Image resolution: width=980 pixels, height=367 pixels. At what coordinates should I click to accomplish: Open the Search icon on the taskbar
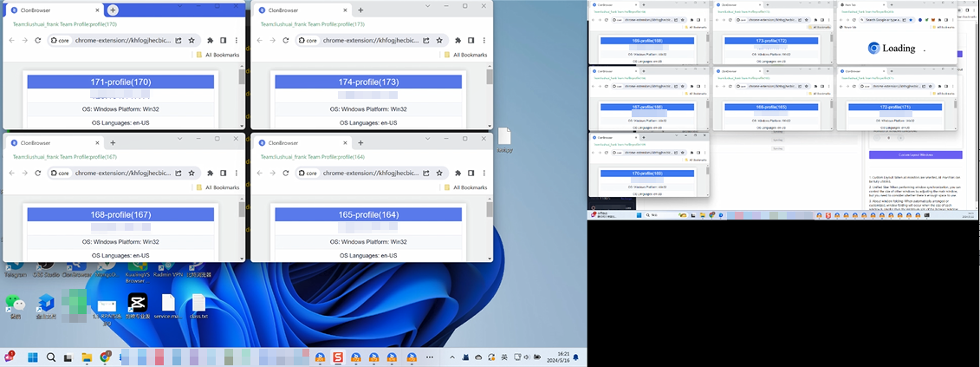51,357
